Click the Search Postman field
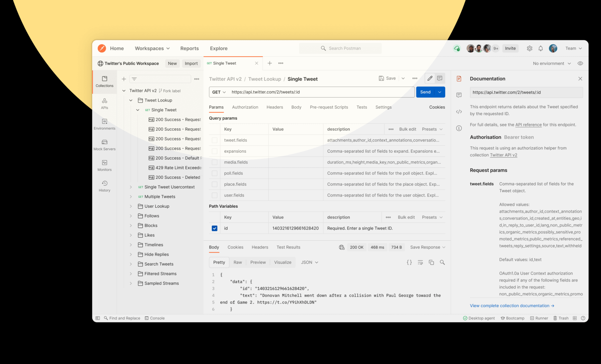Viewport: 601px width, 364px height. pyautogui.click(x=340, y=48)
